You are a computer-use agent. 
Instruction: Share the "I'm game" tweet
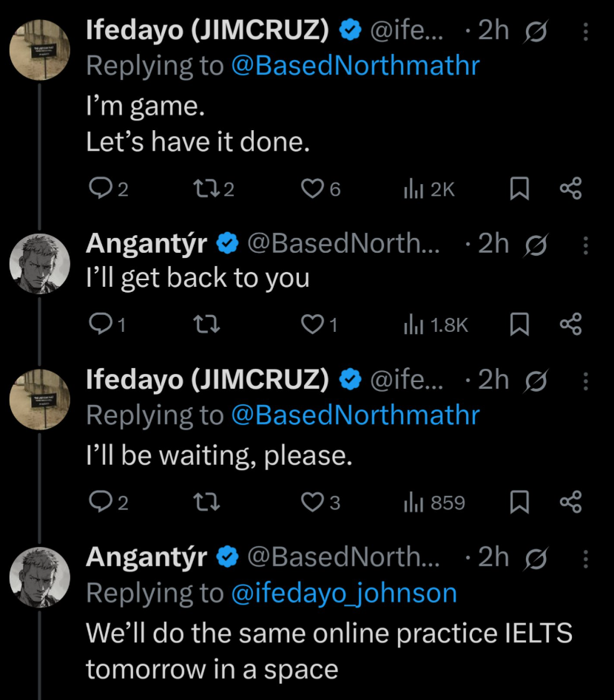pos(570,189)
